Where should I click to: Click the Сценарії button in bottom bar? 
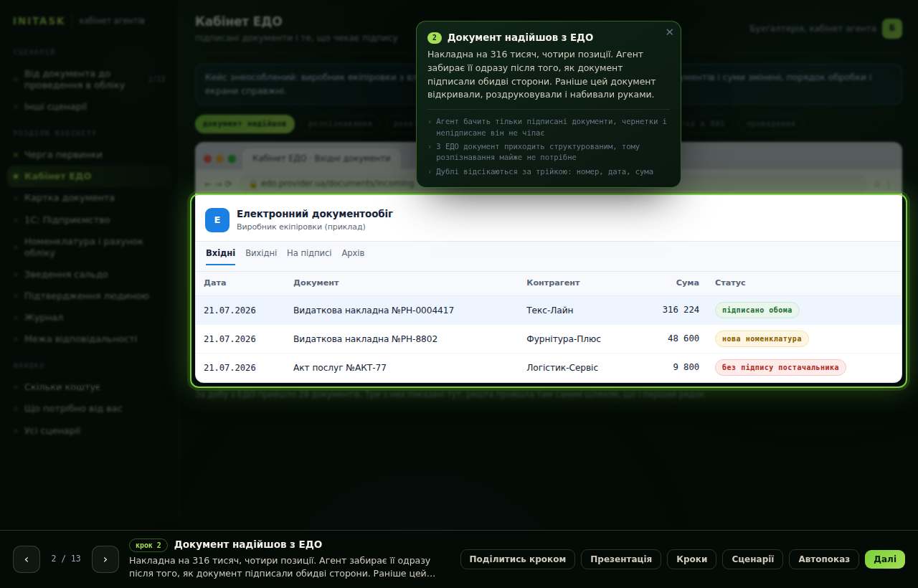point(752,559)
